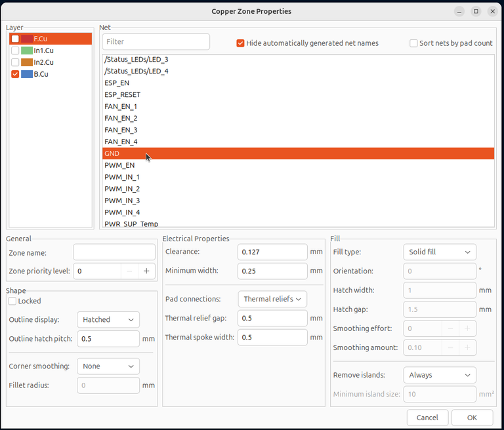Select the FAN_EN_2 net
The height and width of the screenshot is (430, 504).
[x=299, y=118]
